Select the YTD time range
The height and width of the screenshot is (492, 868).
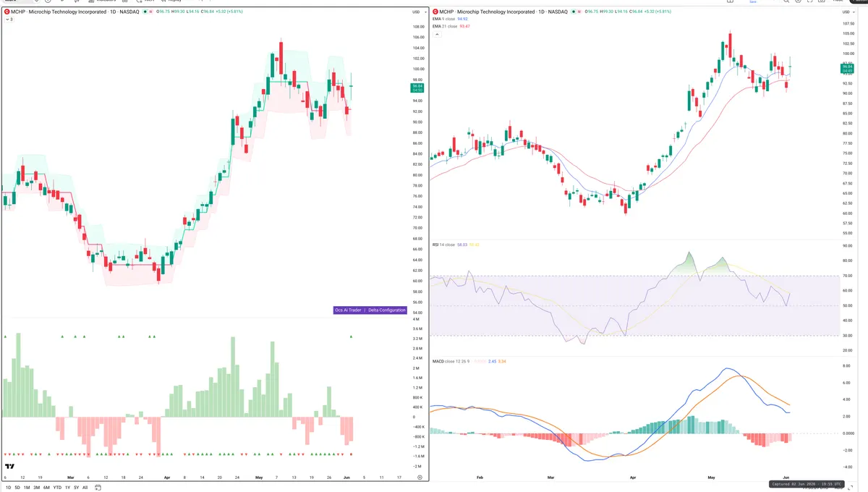click(57, 488)
